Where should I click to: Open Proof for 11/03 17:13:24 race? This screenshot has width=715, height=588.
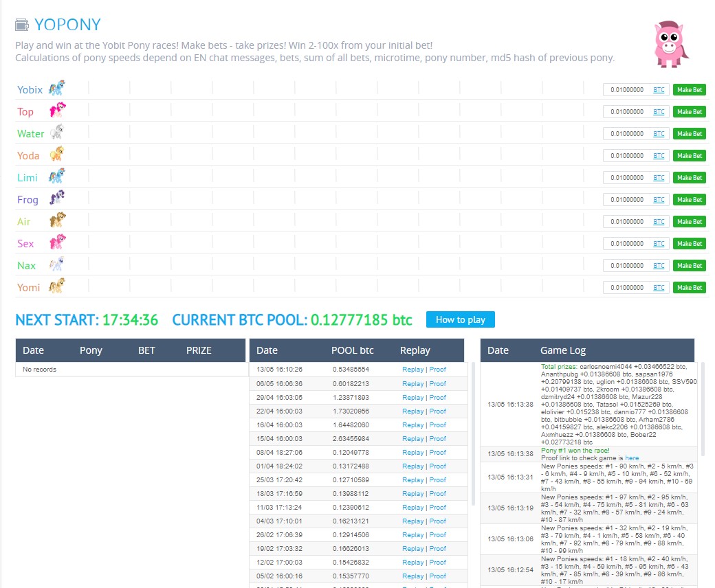click(x=437, y=507)
